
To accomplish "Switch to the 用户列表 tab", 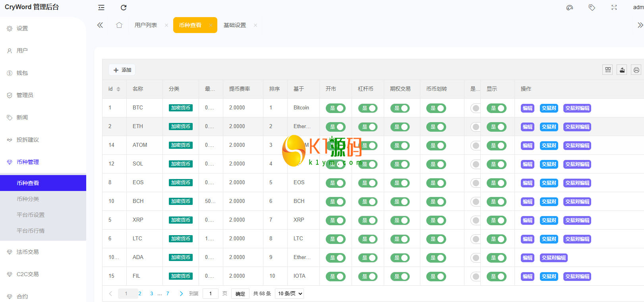I will point(146,25).
